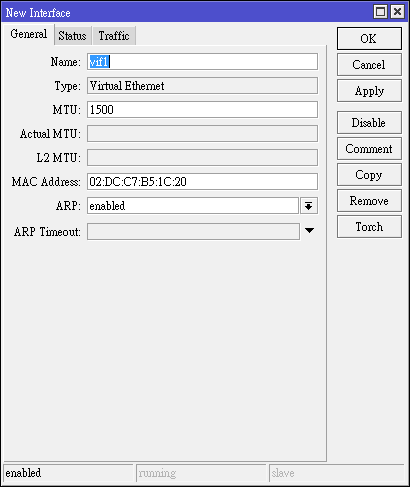The image size is (410, 487).
Task: Click the Name field containing vif1
Action: [202, 62]
